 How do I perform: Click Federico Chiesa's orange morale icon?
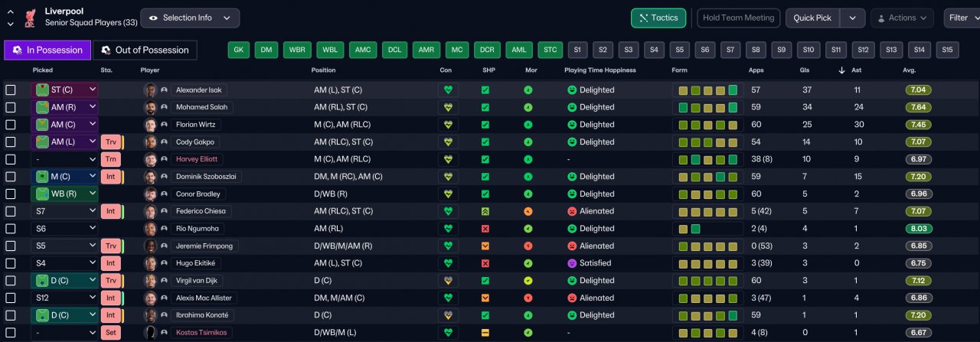(x=528, y=211)
